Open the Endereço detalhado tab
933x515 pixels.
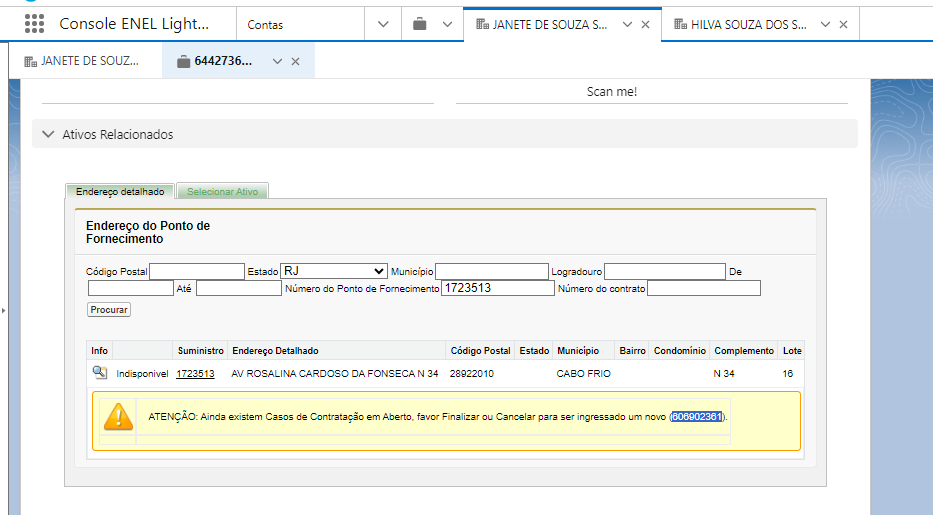point(120,191)
